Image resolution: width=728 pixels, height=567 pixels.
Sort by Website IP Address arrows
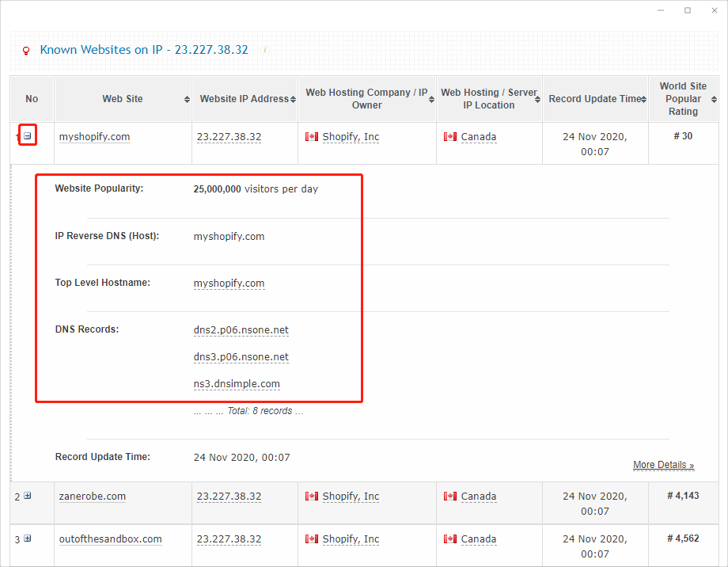coord(293,100)
